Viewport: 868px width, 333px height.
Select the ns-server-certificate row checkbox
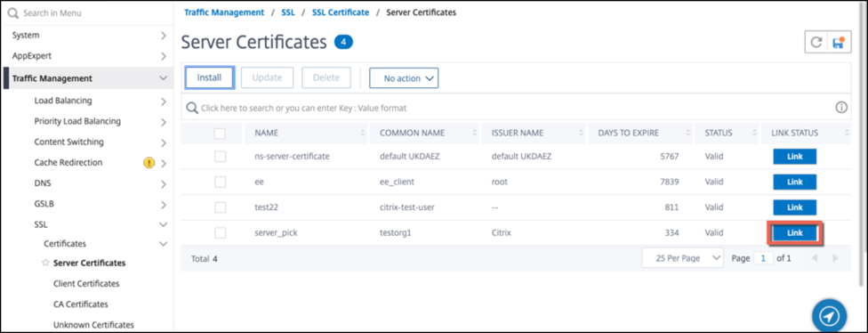coord(220,156)
